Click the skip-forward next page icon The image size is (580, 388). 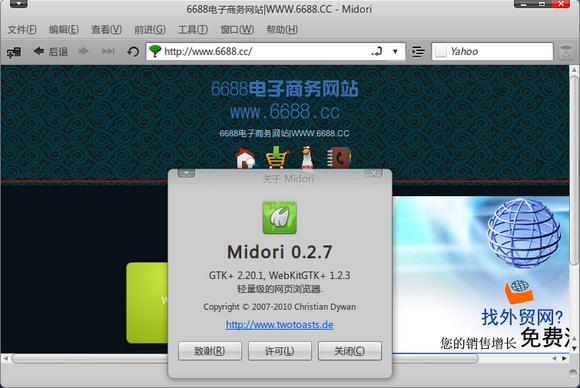[108, 51]
